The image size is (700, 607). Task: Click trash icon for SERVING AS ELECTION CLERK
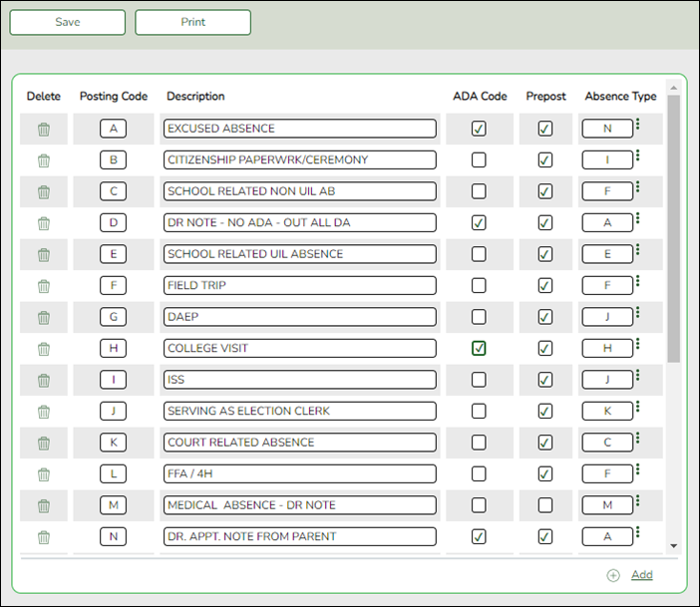44,412
